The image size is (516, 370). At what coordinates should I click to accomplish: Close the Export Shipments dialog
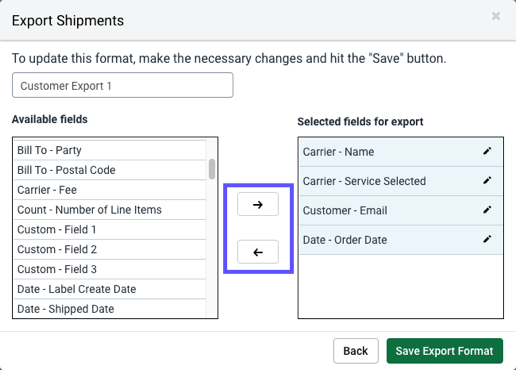tap(496, 16)
